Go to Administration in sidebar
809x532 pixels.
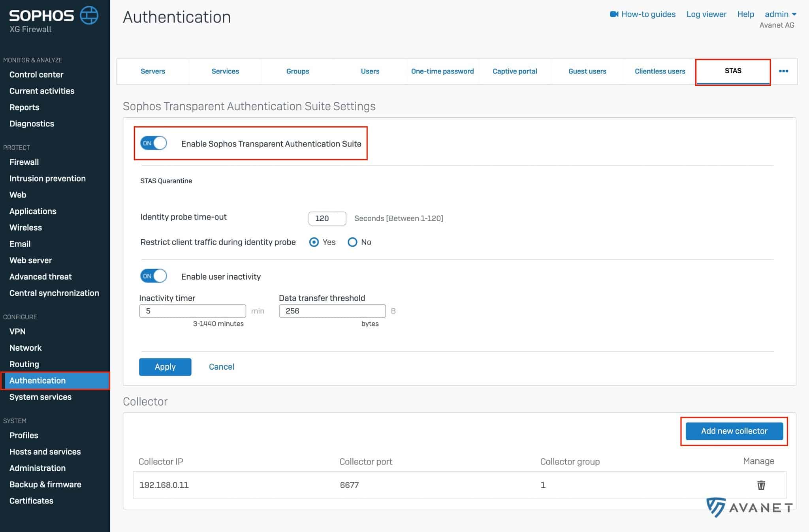pyautogui.click(x=38, y=468)
